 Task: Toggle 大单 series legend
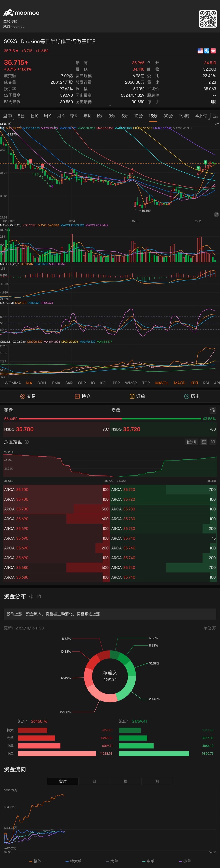click(x=112, y=861)
